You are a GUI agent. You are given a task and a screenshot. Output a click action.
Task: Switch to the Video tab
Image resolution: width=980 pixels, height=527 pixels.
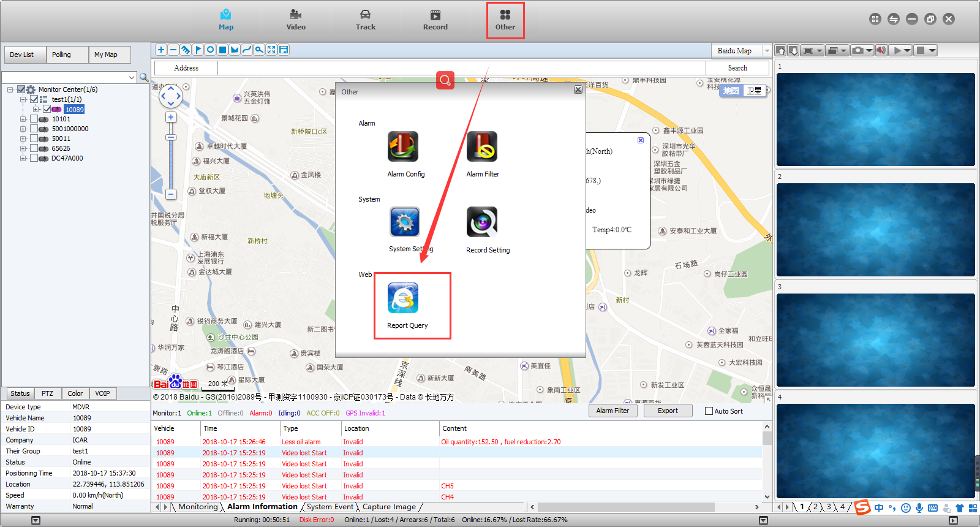(296, 20)
